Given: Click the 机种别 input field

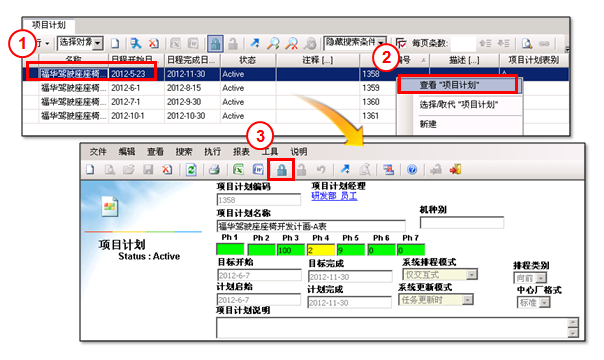Looking at the screenshot, I should pos(461,223).
